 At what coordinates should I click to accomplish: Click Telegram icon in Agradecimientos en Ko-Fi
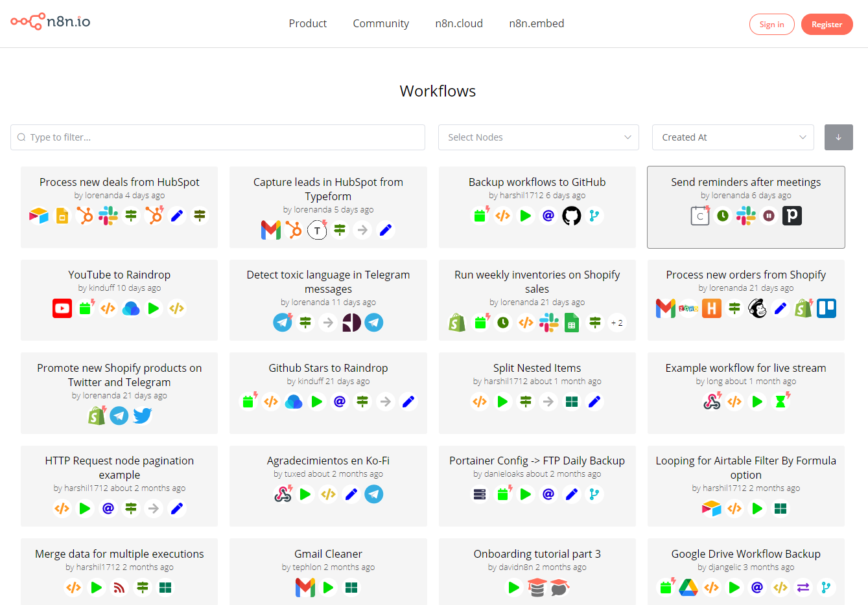[x=374, y=494]
